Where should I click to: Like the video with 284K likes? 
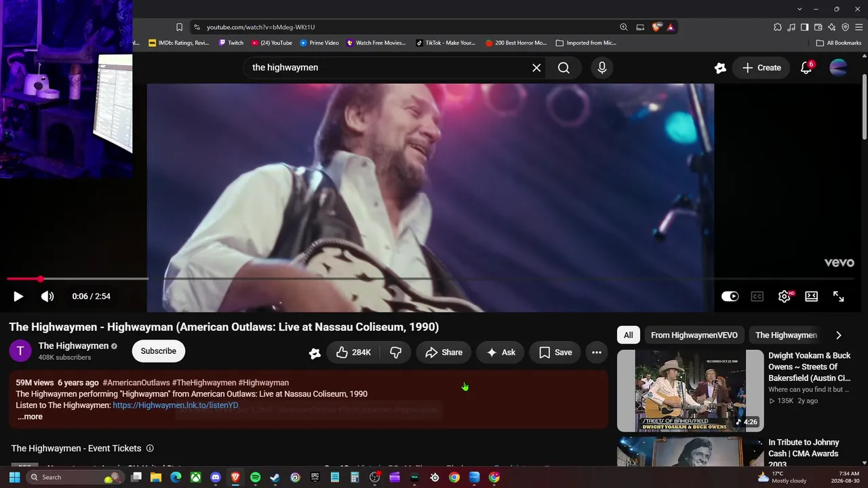point(353,352)
